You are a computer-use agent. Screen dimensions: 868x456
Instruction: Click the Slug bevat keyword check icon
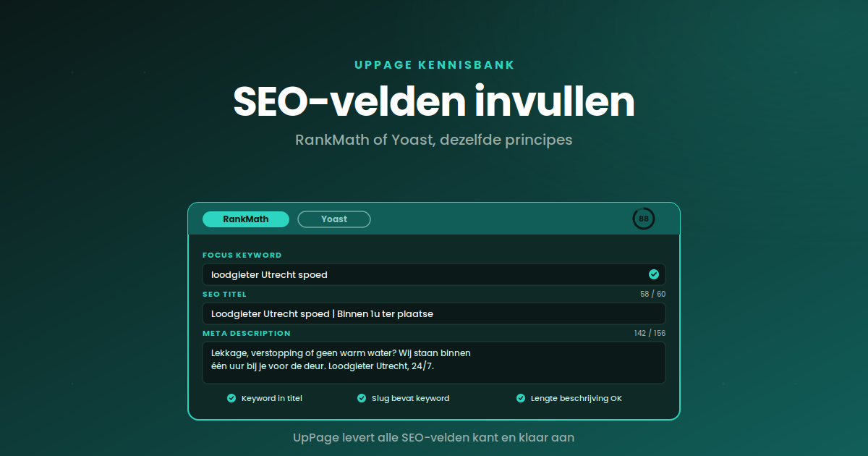click(x=362, y=398)
